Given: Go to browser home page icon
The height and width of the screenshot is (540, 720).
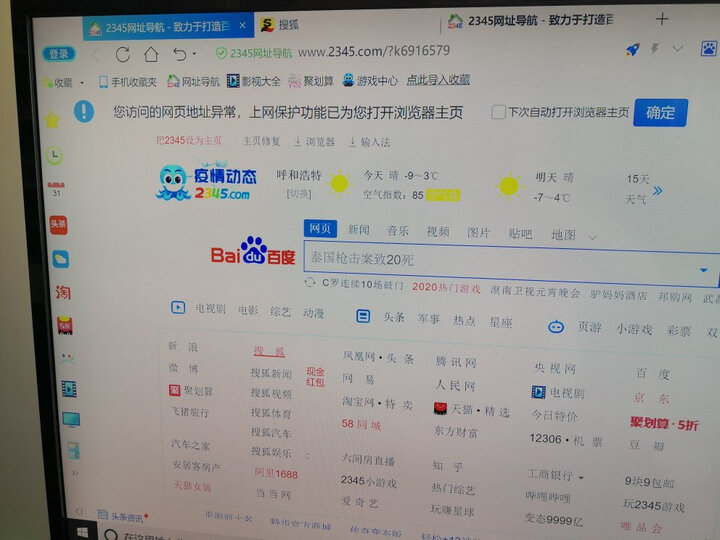Looking at the screenshot, I should tap(151, 55).
